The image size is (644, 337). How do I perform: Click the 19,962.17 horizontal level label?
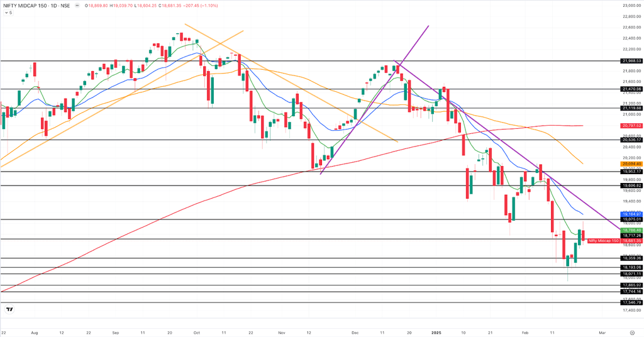click(631, 172)
